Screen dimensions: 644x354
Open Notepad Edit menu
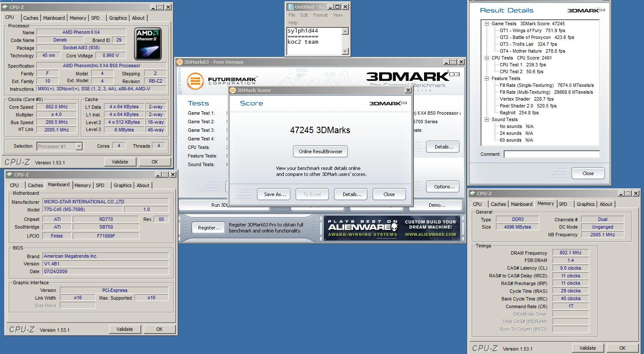pos(304,15)
